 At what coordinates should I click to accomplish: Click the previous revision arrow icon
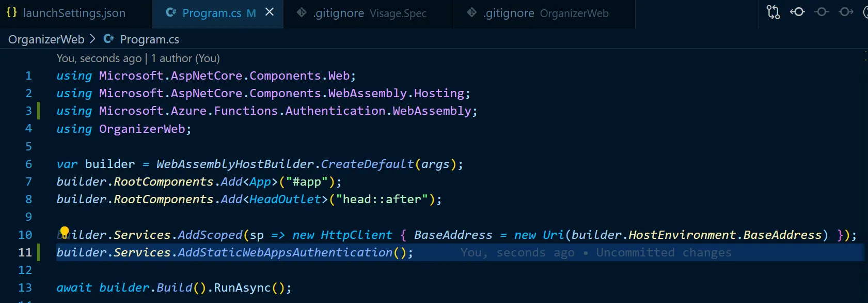point(797,12)
